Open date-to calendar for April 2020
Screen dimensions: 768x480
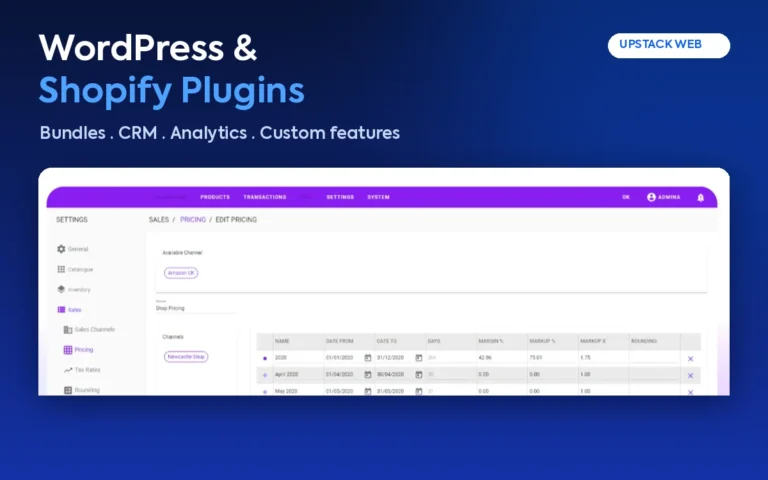[x=419, y=375]
